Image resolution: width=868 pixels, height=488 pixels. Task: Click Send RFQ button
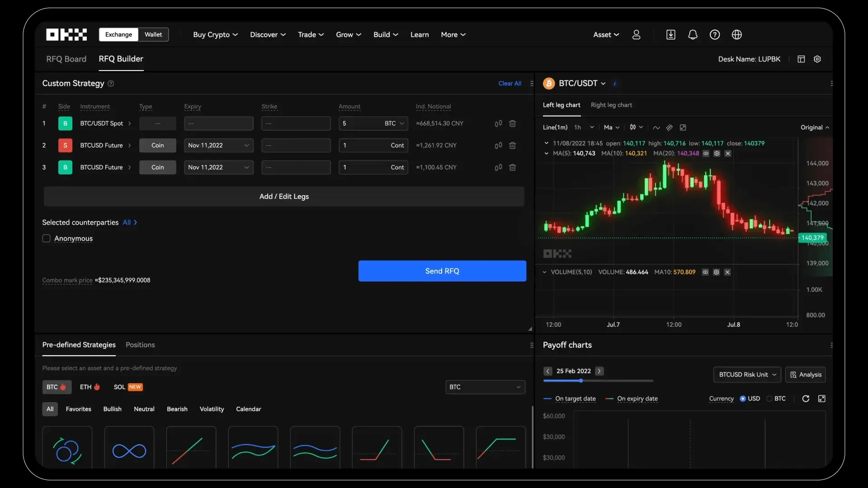(x=442, y=271)
